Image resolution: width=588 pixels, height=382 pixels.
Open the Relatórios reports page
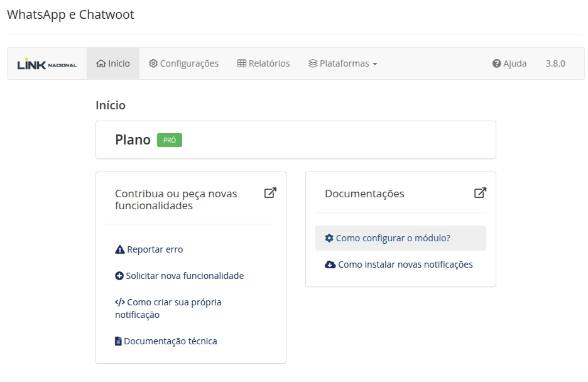263,63
